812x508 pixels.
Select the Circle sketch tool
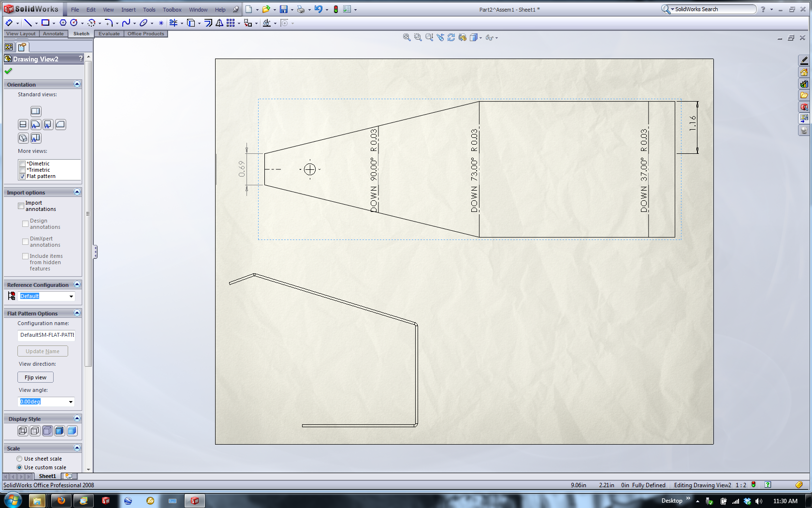(x=74, y=23)
